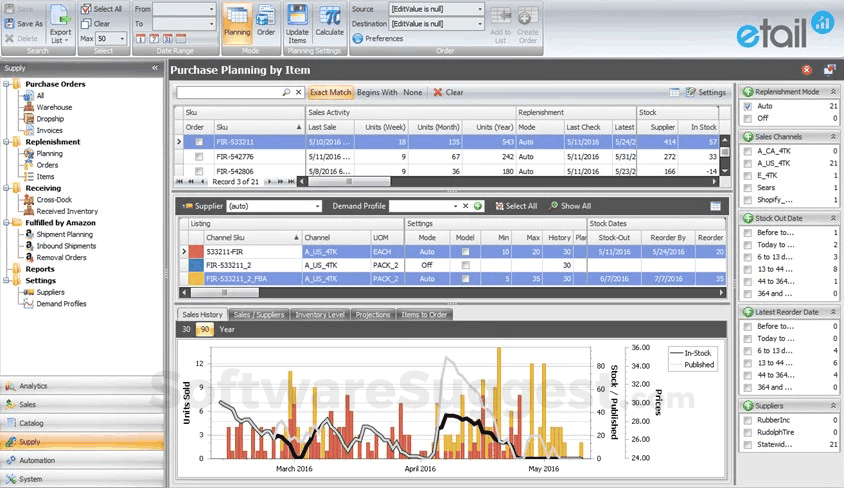Tick the order checkbox for FIR-542776
The height and width of the screenshot is (488, 844).
click(x=198, y=157)
